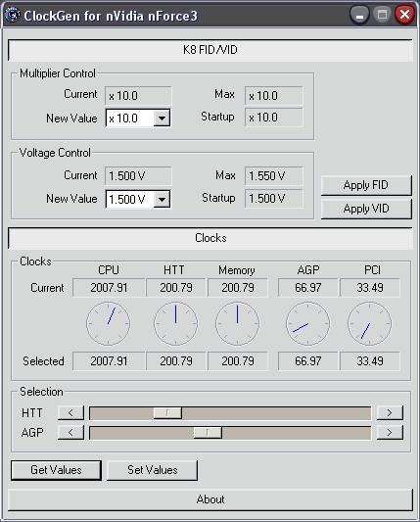Image resolution: width=420 pixels, height=522 pixels.
Task: Open the multiplier New Value dropdown
Action: pos(162,119)
